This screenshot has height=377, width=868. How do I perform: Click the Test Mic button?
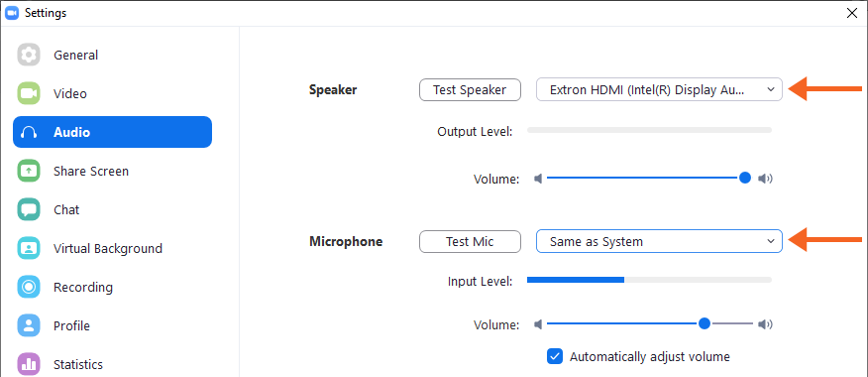(x=470, y=242)
